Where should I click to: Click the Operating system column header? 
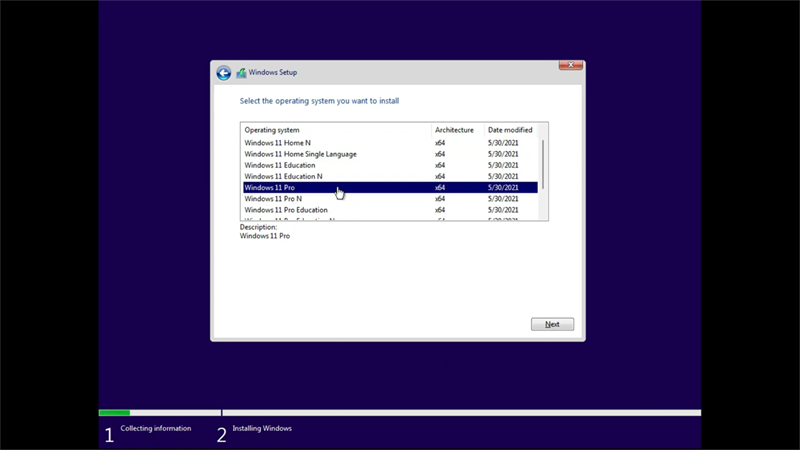coord(272,130)
